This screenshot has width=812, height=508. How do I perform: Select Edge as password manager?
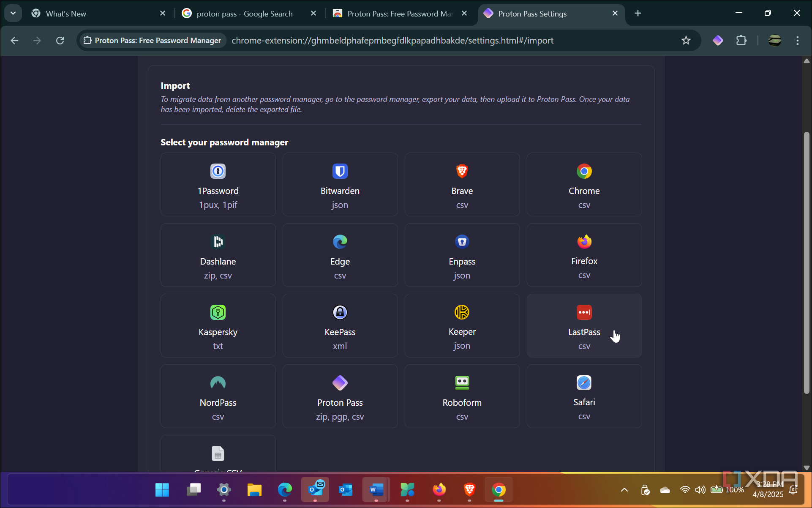pyautogui.click(x=340, y=255)
